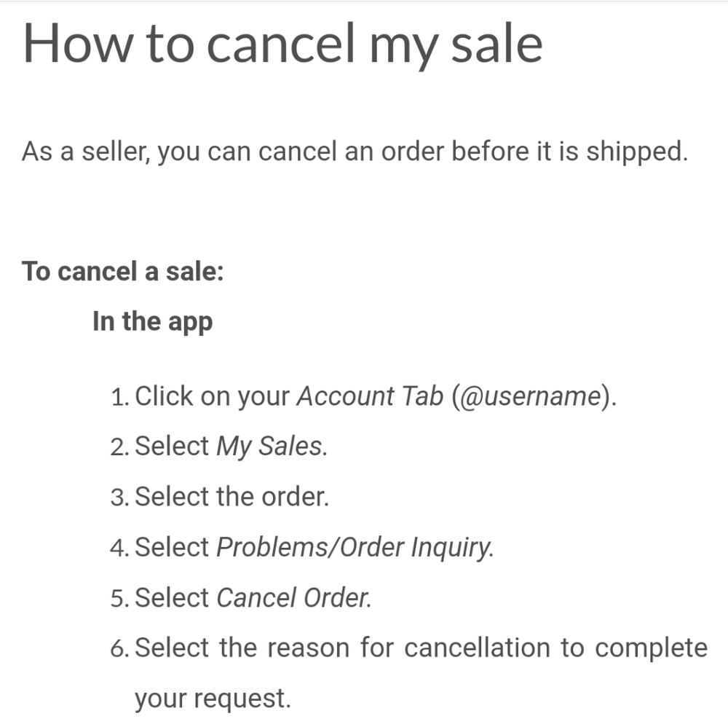Screen dimensions: 728x727
Task: Click the word "seller" in the intro
Action: coord(103,152)
